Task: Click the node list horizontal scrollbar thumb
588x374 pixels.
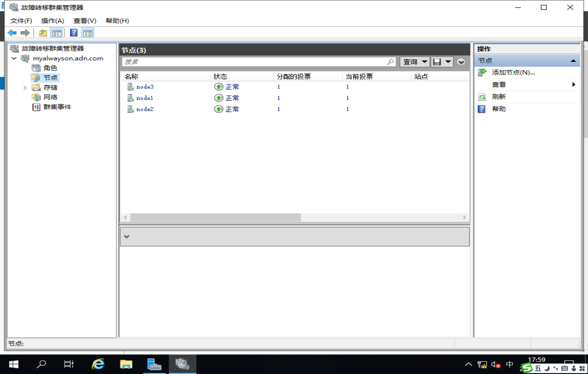Action: (x=216, y=217)
